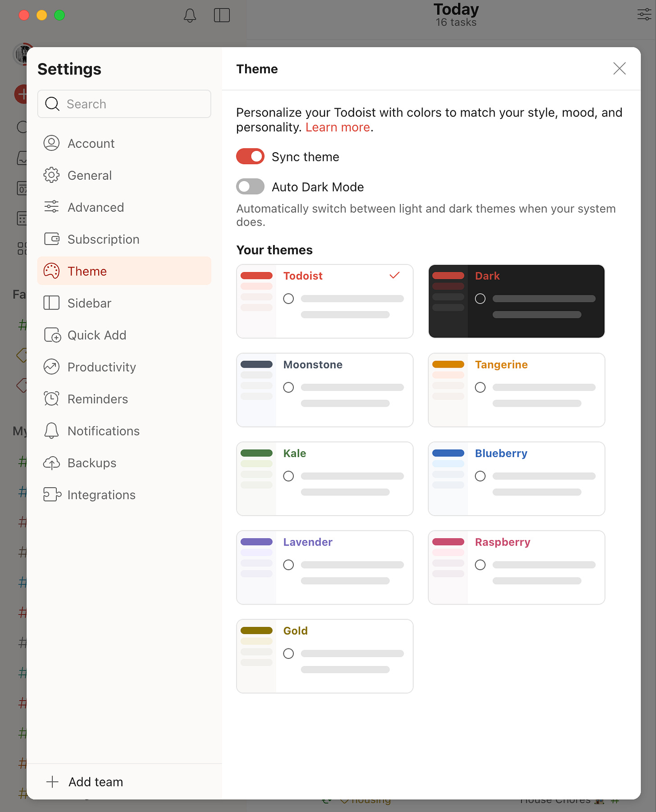This screenshot has height=812, width=656.
Task: Click the magnifier icon in the search box
Action: 52,104
